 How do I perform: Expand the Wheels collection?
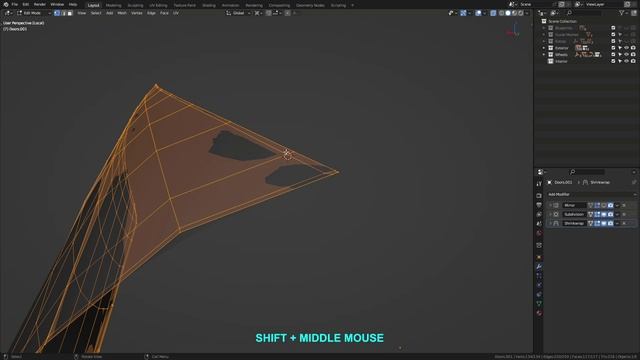(544, 54)
